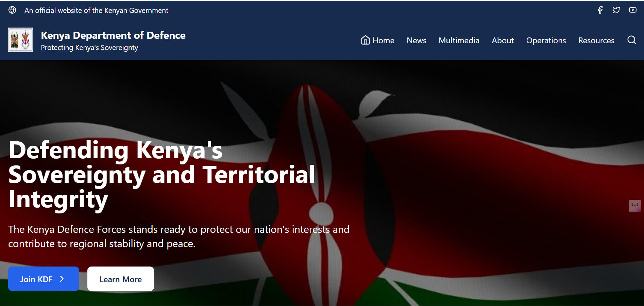This screenshot has height=306, width=644.
Task: Open the Twitter social icon
Action: (x=616, y=10)
